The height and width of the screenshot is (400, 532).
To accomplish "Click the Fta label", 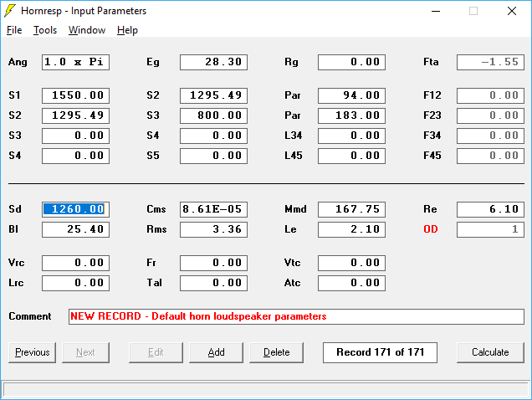I will [x=431, y=62].
